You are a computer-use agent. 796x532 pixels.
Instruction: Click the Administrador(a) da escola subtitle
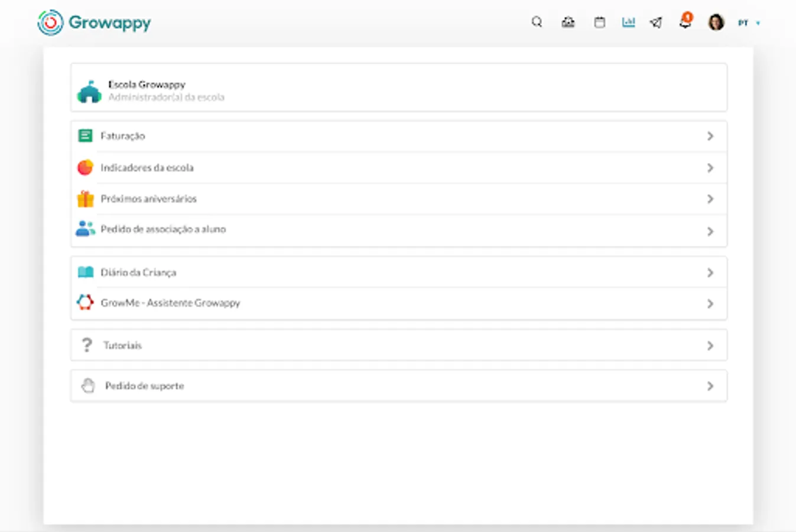pos(166,97)
